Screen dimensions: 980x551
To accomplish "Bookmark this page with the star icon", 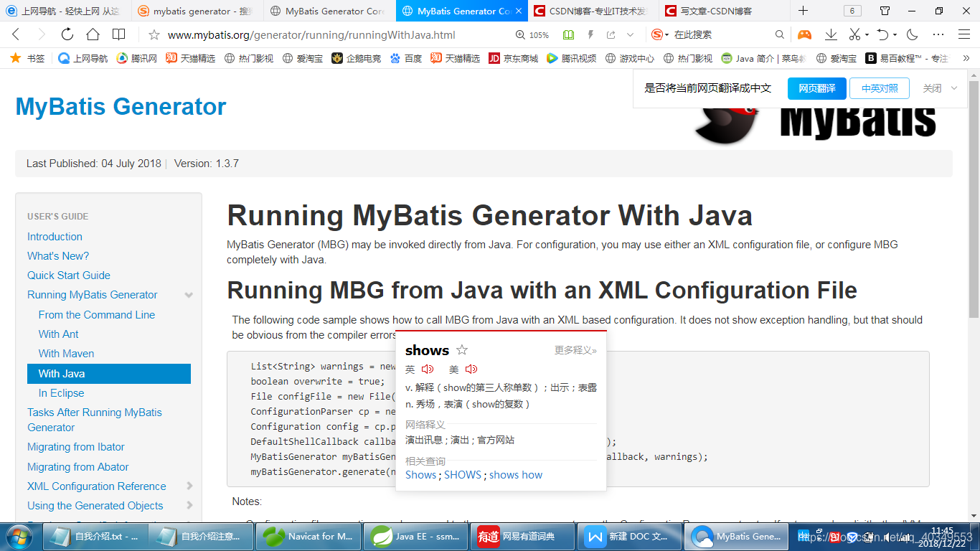I will pos(154,34).
